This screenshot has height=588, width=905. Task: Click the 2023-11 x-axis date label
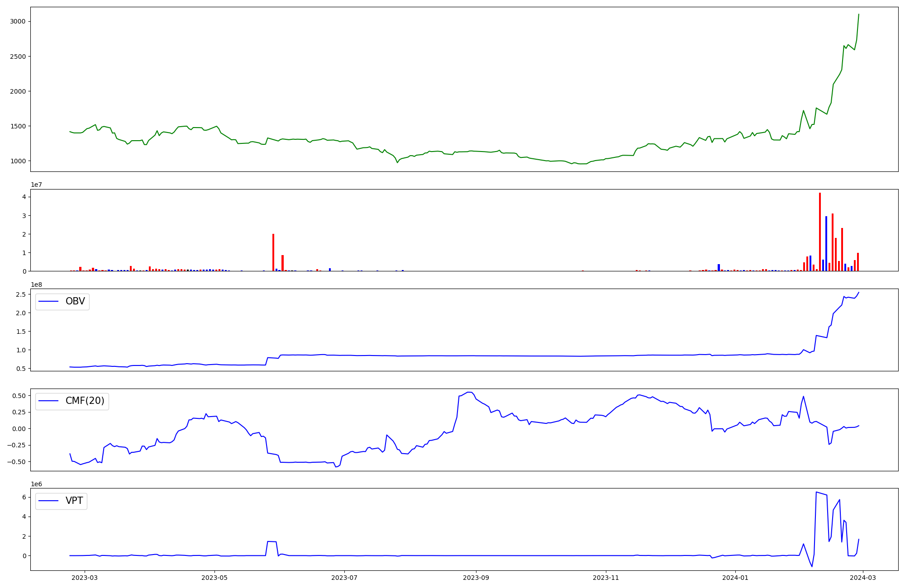(x=605, y=578)
